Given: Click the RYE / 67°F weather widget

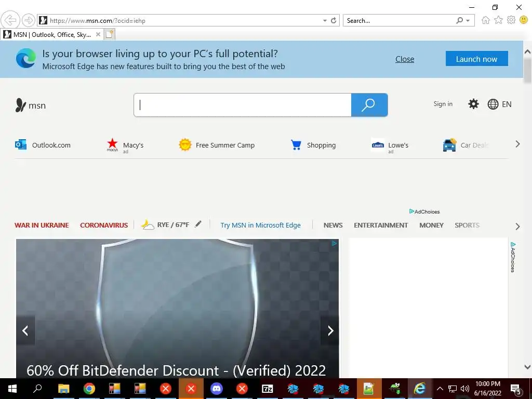Looking at the screenshot, I should click(x=165, y=224).
